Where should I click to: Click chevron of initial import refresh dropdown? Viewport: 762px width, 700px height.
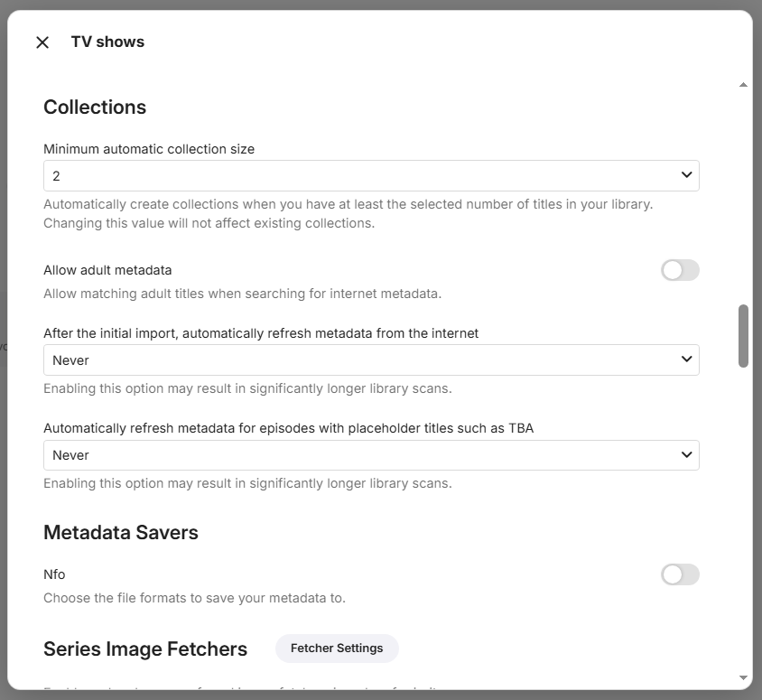pos(686,359)
